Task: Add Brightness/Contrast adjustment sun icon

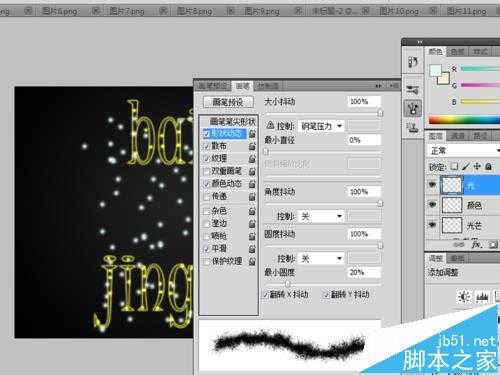Action: tap(464, 296)
